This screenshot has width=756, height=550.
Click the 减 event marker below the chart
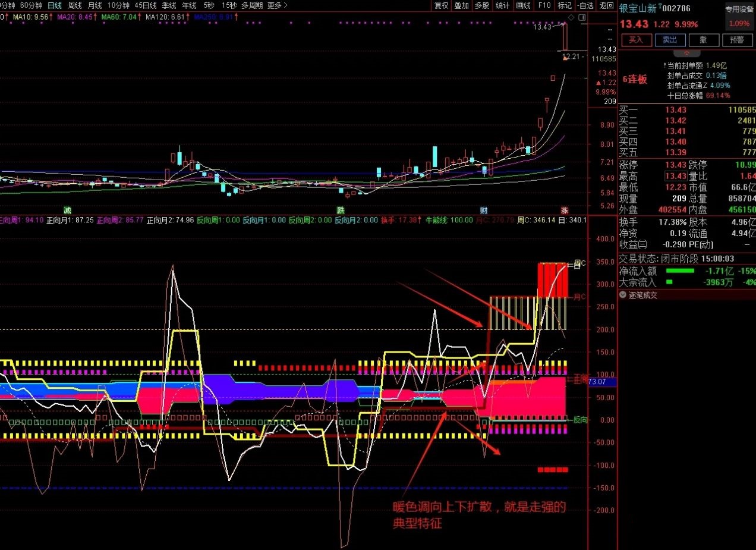click(67, 210)
